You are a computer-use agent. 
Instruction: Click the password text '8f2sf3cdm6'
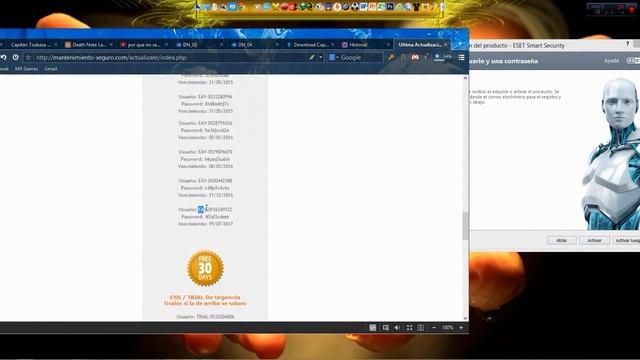(217, 217)
